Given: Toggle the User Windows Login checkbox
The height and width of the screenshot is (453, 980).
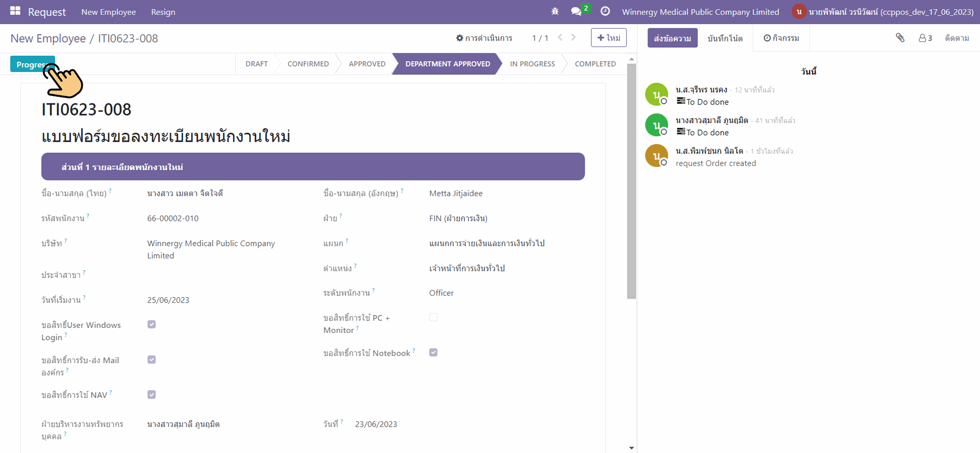Looking at the screenshot, I should (152, 324).
